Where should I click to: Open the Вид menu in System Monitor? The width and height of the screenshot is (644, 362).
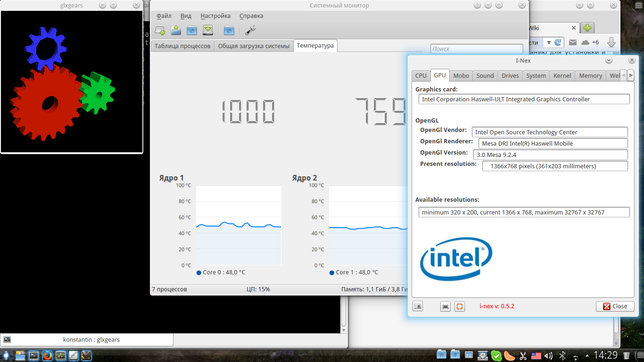[x=186, y=16]
